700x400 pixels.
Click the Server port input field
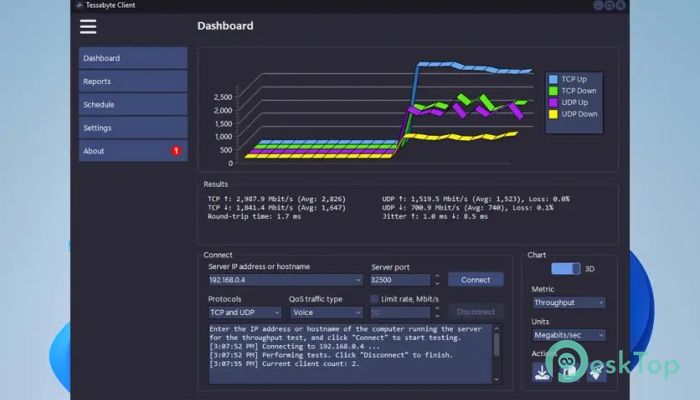[400, 280]
